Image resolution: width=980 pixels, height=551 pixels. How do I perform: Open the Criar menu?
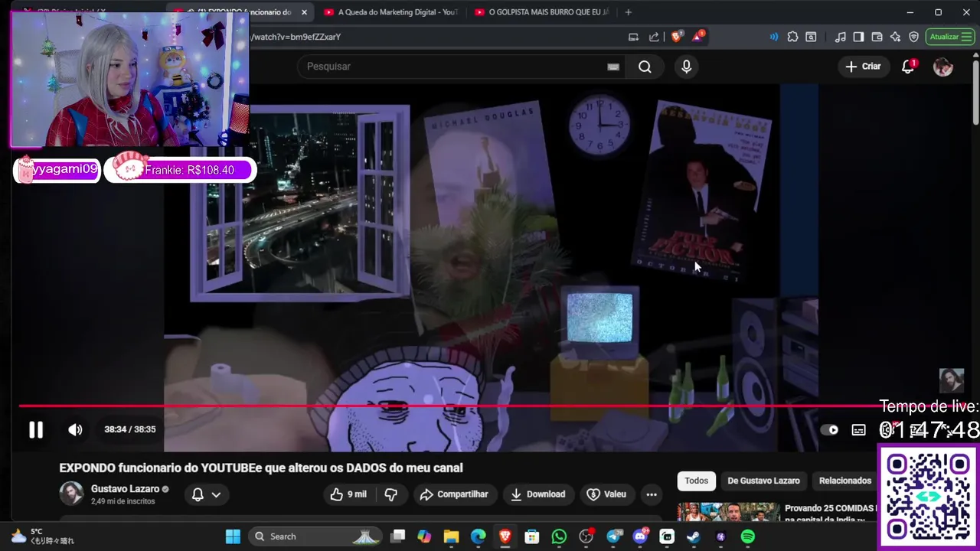[x=863, y=67]
